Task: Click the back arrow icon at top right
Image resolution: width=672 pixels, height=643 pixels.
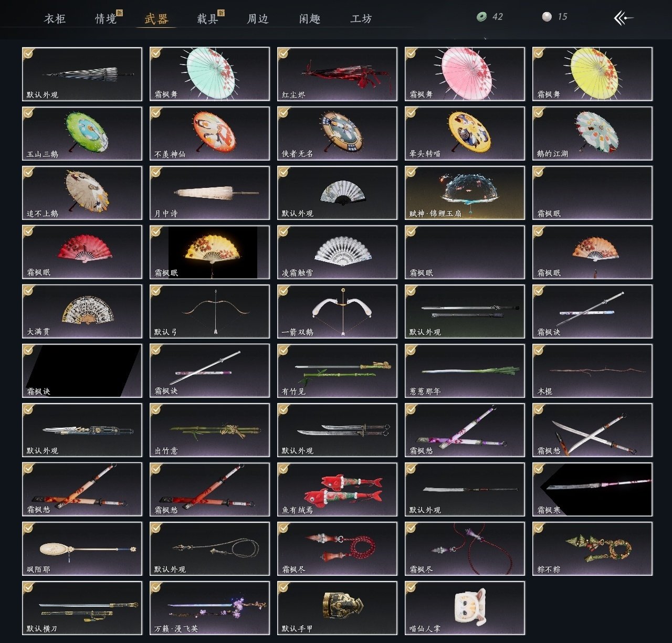Action: (x=623, y=18)
